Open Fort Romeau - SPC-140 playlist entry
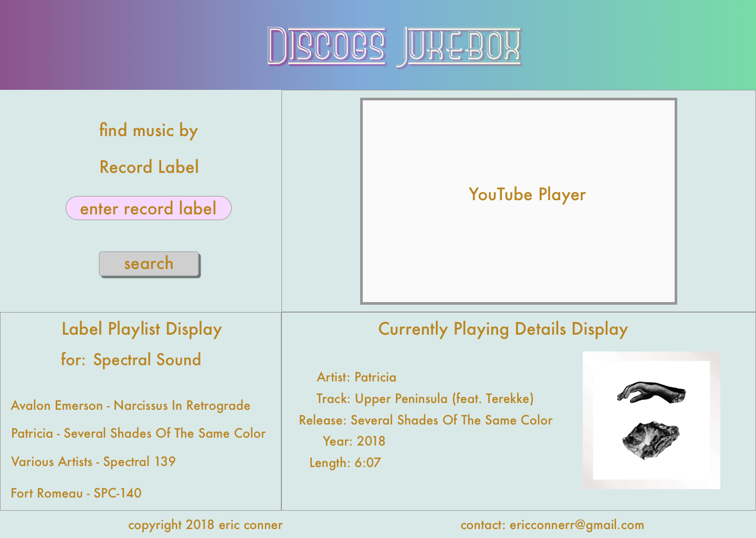The image size is (756, 538). click(76, 493)
